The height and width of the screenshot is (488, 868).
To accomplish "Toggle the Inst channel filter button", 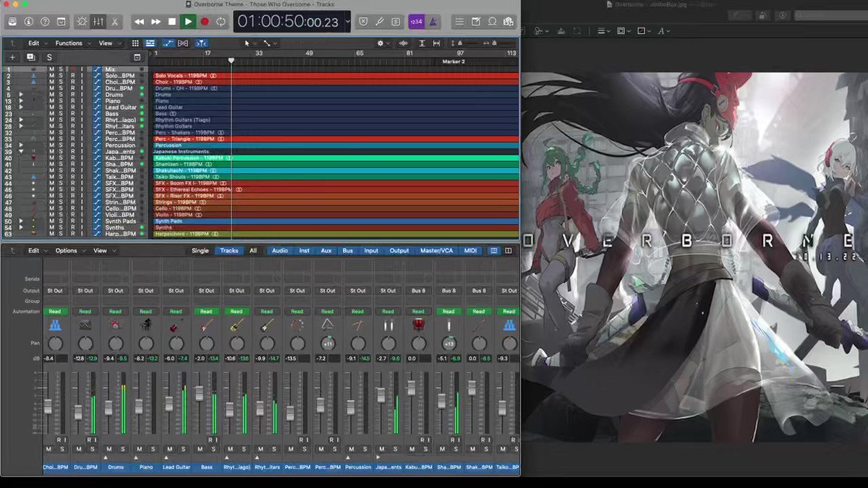I will (x=305, y=251).
